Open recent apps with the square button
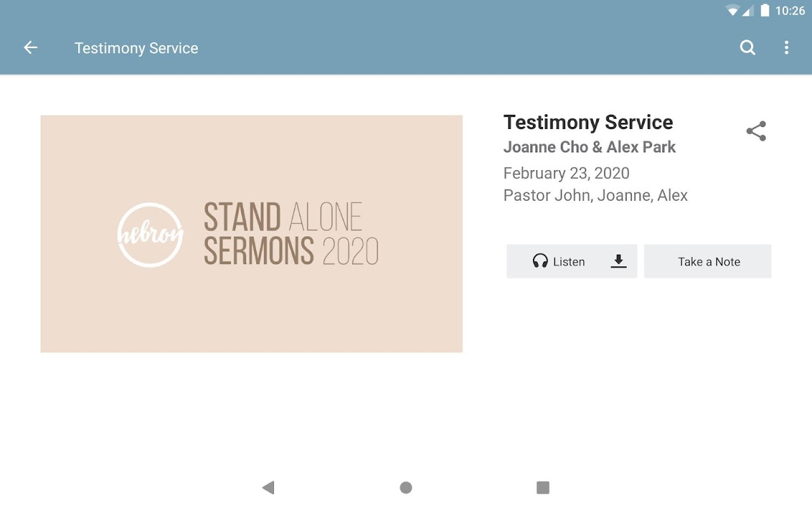The image size is (812, 508). click(542, 487)
